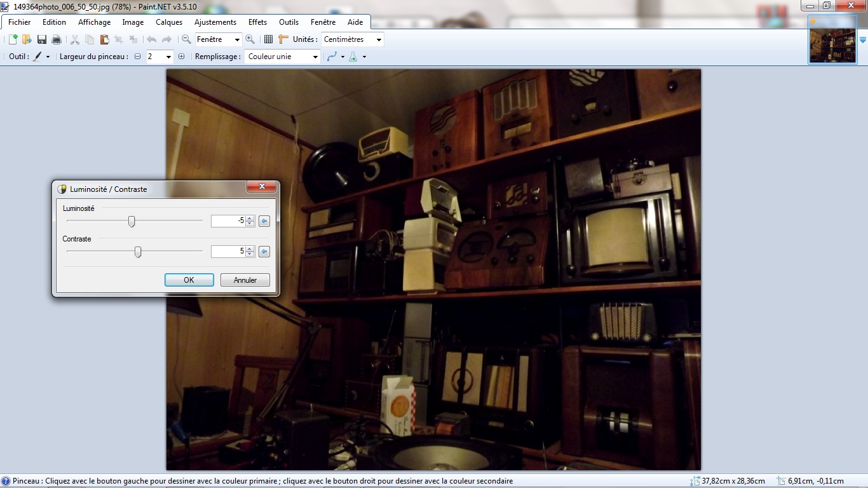868x488 pixels.
Task: Save the image with the floppy disk icon
Action: pos(42,39)
